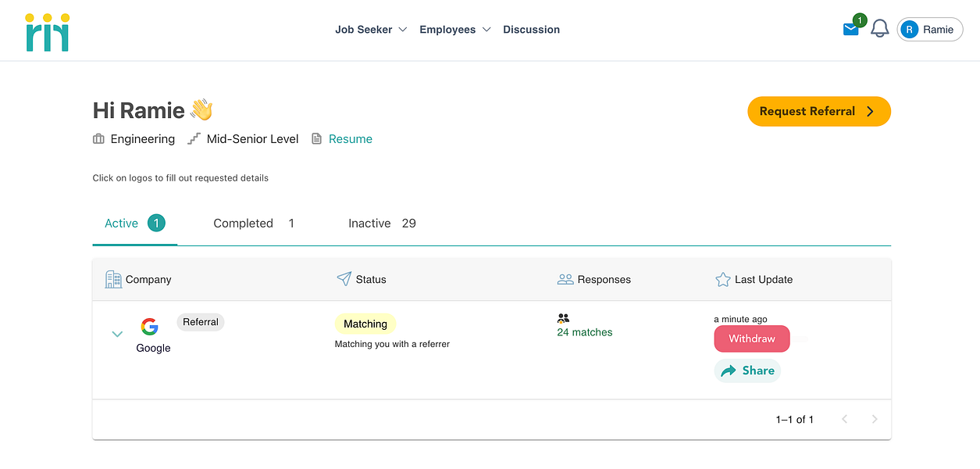Open the 24 matches link

click(584, 331)
